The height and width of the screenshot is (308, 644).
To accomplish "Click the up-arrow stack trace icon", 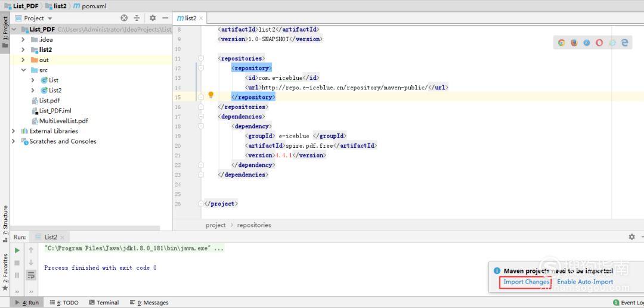I will pos(31,250).
